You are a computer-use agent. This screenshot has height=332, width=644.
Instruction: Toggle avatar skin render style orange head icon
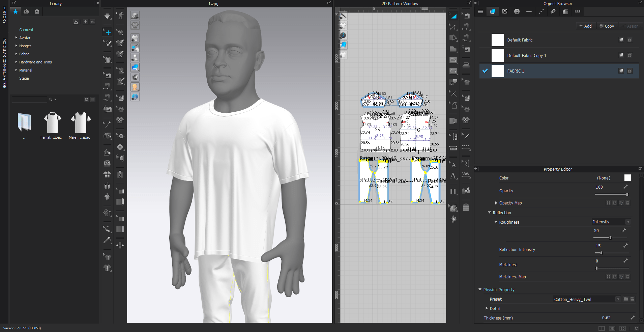[135, 87]
